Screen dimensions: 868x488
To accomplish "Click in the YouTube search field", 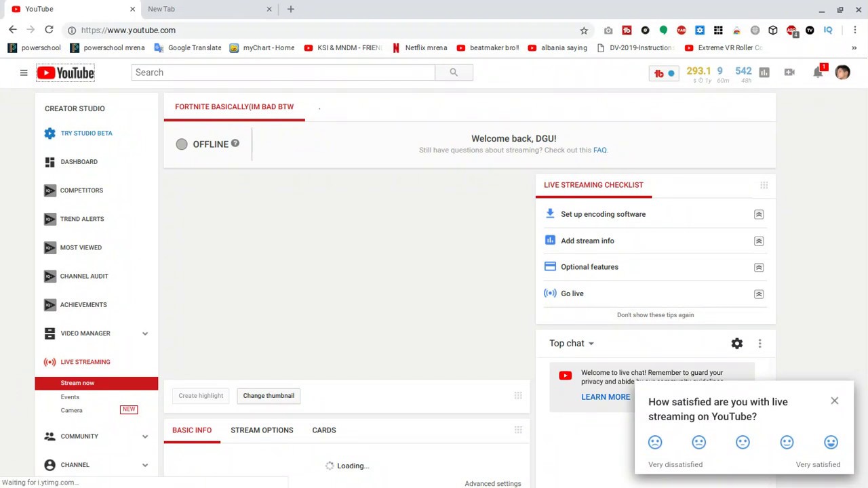I will (283, 73).
